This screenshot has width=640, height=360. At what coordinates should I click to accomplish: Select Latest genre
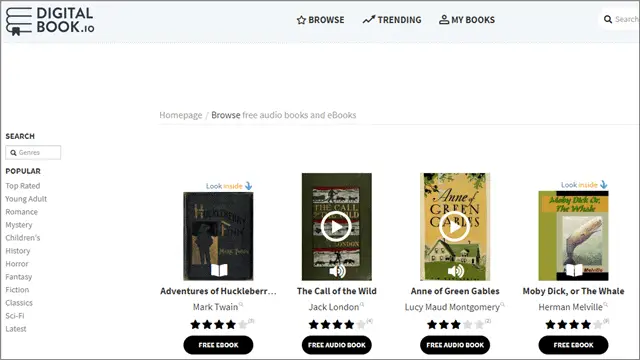tap(16, 329)
